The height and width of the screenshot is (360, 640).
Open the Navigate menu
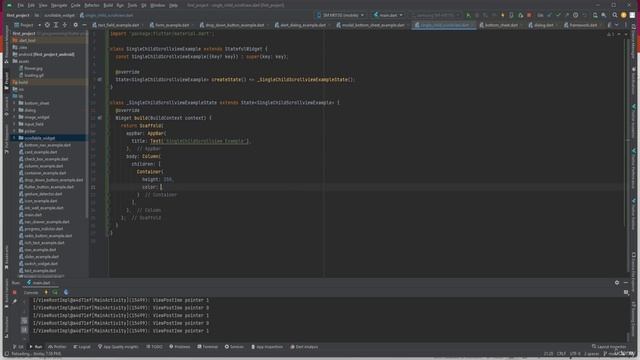59,5
